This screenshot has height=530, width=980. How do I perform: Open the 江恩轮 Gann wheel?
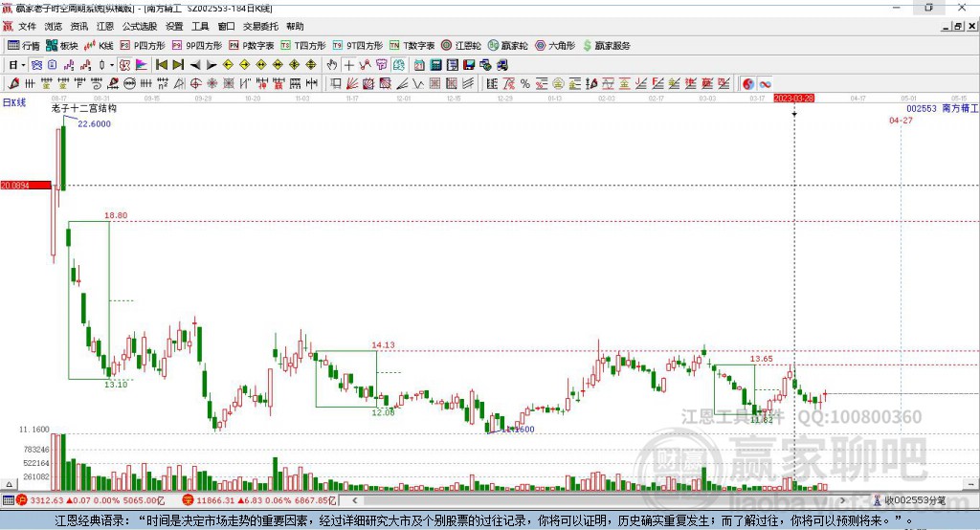[x=461, y=45]
